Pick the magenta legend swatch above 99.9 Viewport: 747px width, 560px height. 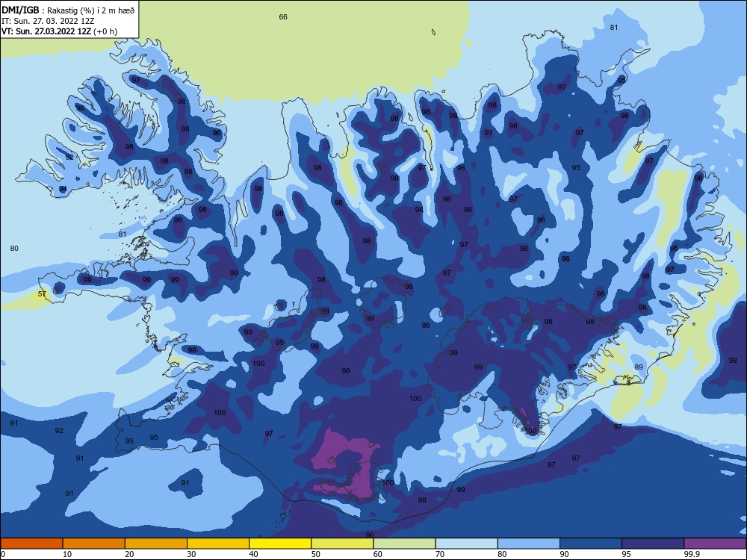(715, 544)
